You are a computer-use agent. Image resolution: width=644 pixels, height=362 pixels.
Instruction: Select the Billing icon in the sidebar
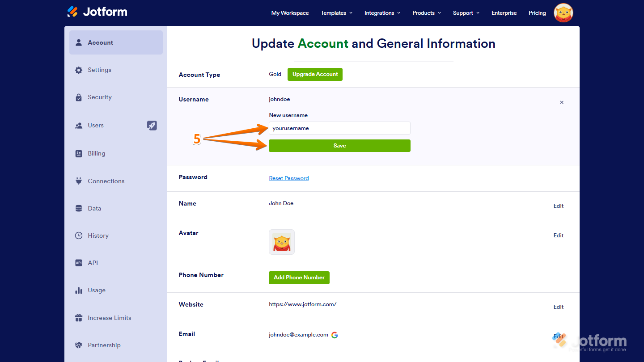click(x=79, y=153)
